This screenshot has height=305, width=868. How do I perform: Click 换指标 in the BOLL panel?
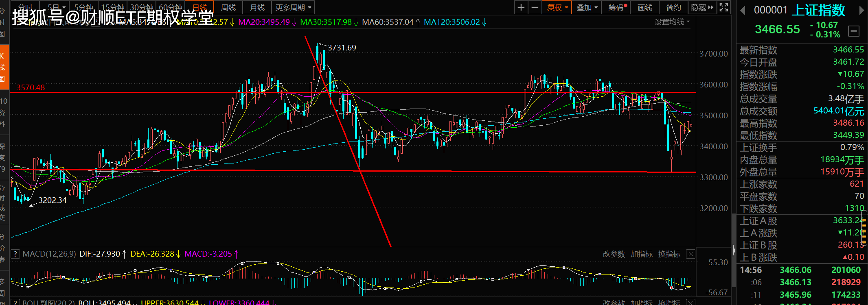[x=669, y=302]
